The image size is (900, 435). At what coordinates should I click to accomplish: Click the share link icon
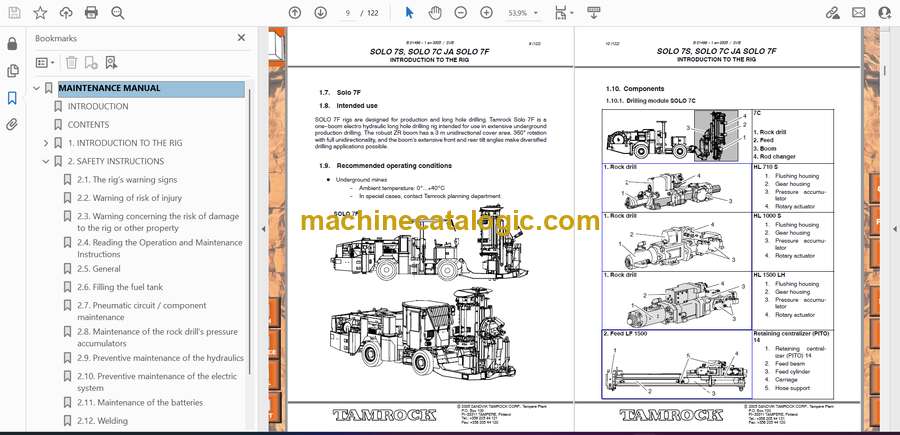click(x=832, y=13)
